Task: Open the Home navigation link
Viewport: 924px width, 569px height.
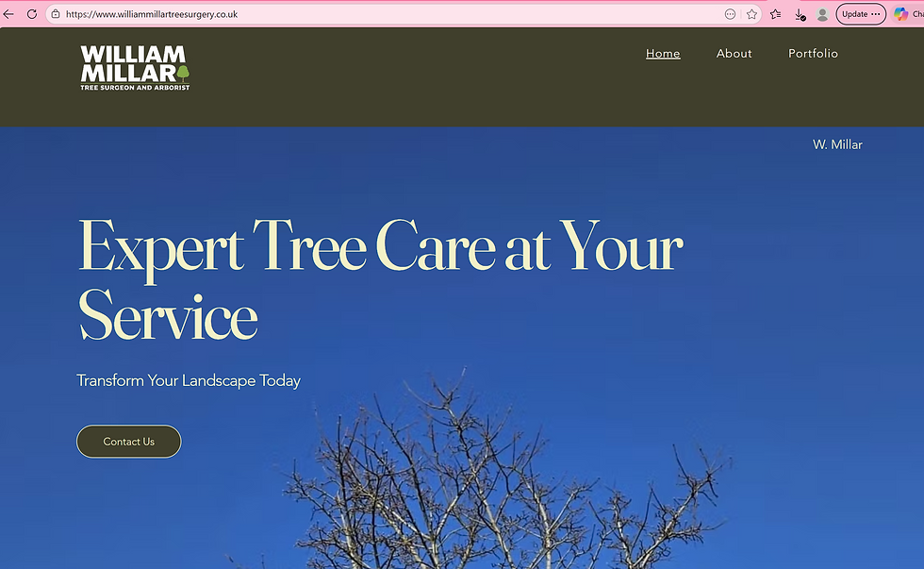Action: coord(663,54)
